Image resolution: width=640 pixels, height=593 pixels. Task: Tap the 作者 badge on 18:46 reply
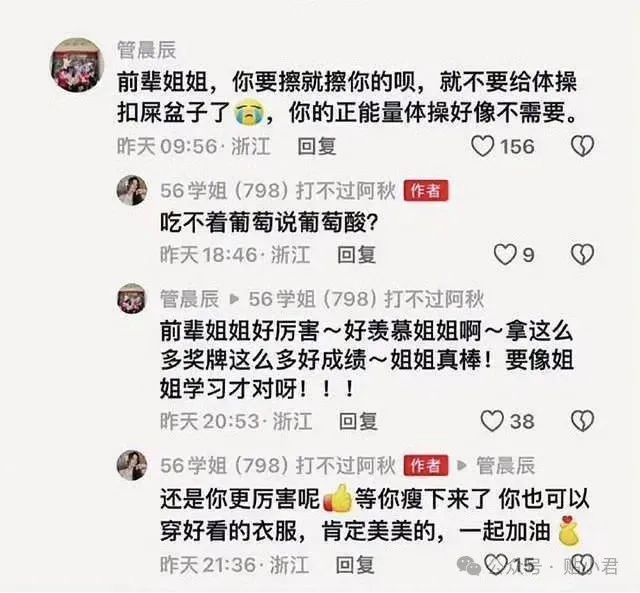coord(426,191)
